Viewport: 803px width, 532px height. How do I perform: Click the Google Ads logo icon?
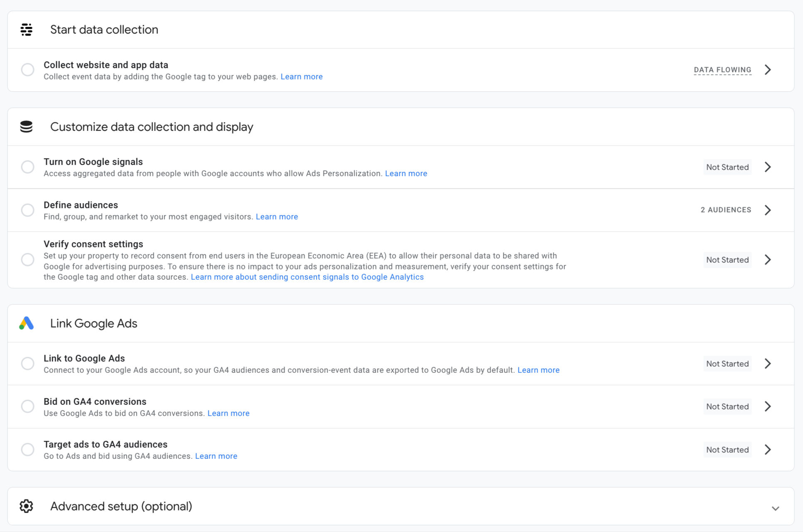coord(27,323)
